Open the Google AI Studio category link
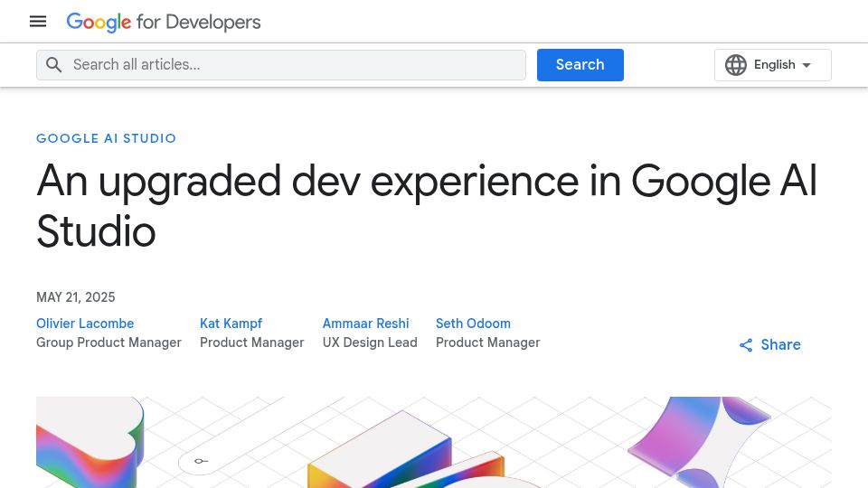Viewport: 868px width, 488px height. [107, 138]
